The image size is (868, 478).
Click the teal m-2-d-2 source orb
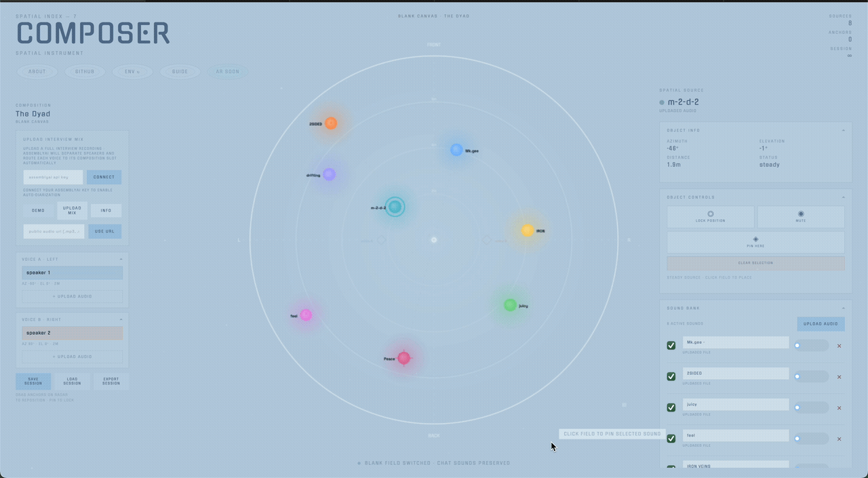(395, 207)
